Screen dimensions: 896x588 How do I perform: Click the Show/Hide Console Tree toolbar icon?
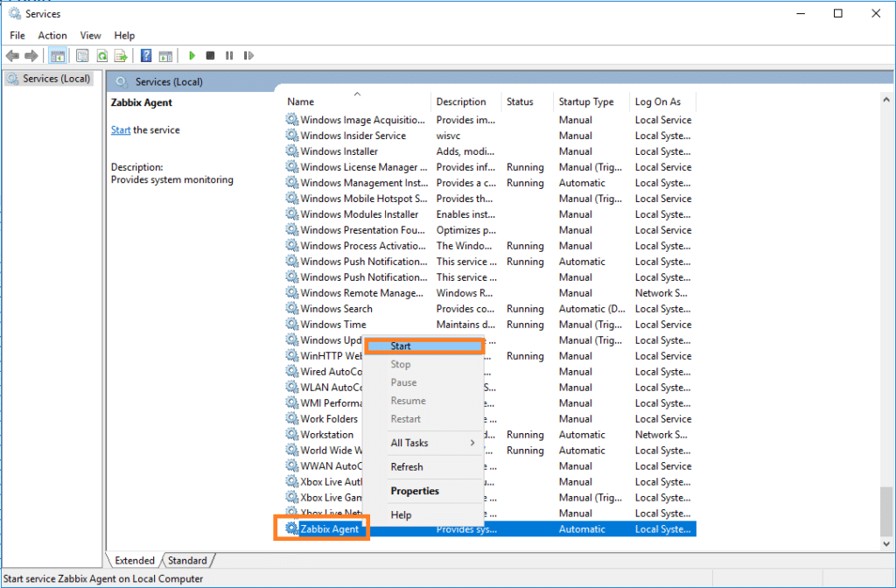(58, 56)
